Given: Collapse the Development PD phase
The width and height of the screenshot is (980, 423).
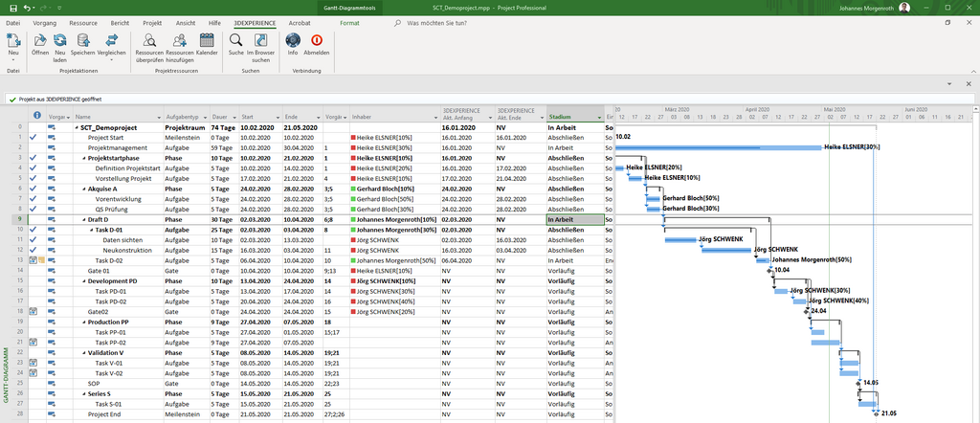Looking at the screenshot, I should tap(84, 281).
